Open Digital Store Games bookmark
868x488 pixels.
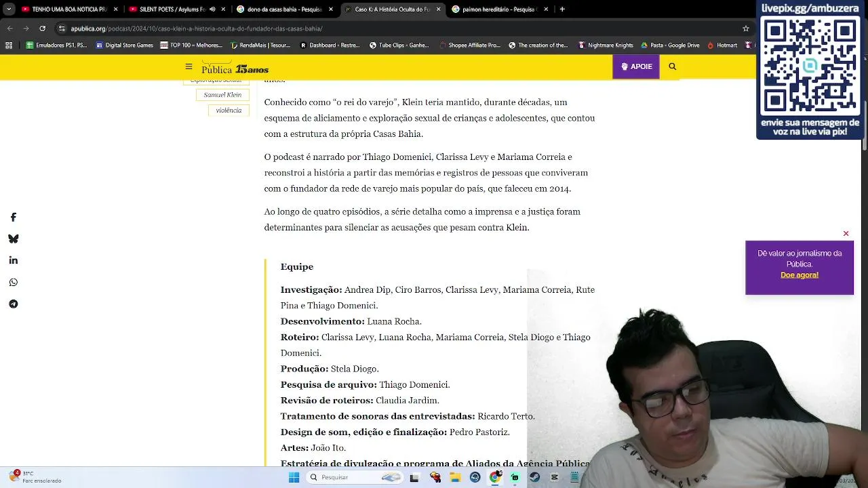[125, 45]
